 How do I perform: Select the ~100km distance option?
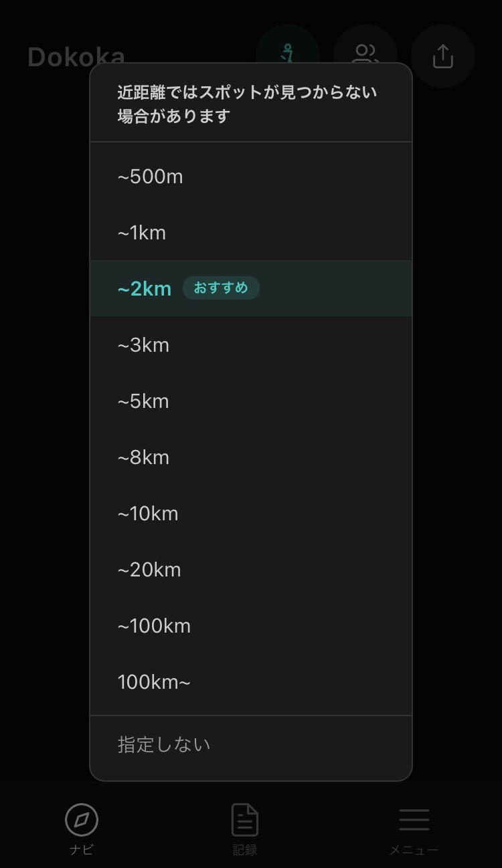251,626
